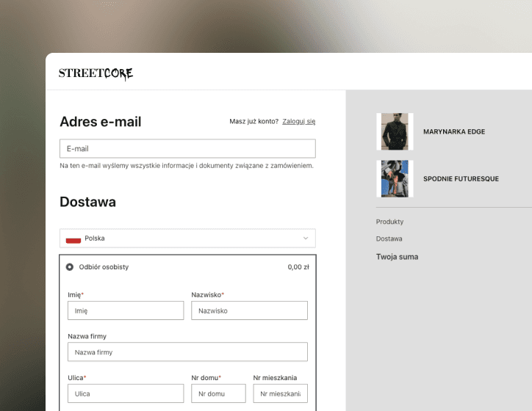
Task: Open the Spodnie Futuresque product thumbnail
Action: pyautogui.click(x=395, y=178)
